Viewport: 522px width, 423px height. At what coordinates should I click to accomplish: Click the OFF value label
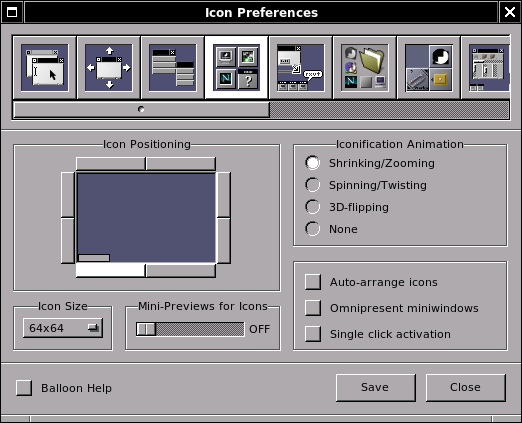pos(259,329)
